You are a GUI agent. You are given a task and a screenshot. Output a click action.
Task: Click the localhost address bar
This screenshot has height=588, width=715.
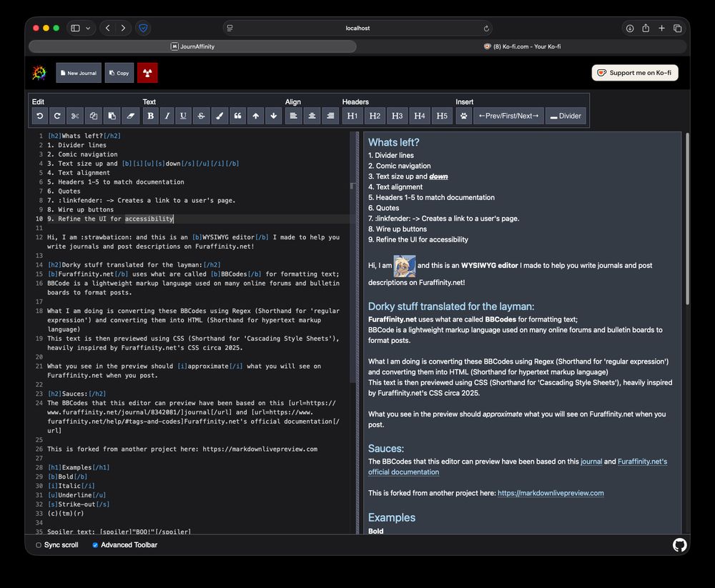[357, 29]
